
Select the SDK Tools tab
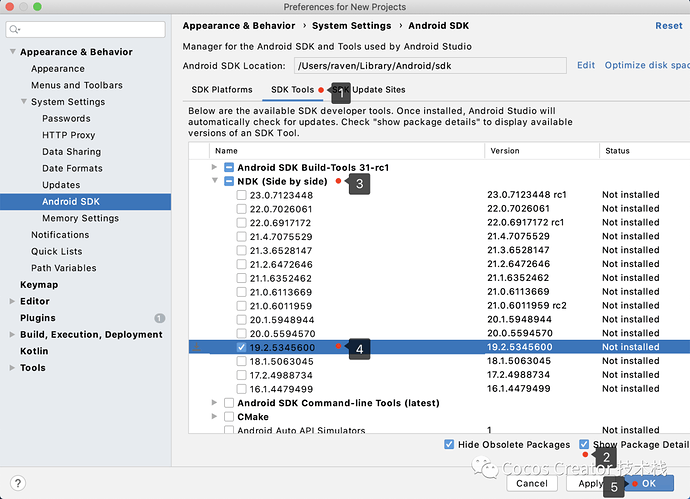(x=292, y=90)
